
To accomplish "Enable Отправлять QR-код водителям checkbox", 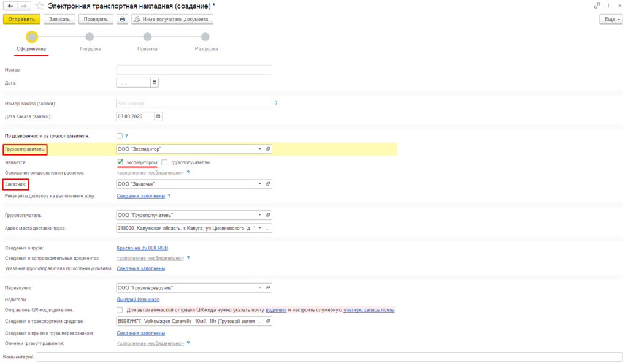I will coord(120,310).
